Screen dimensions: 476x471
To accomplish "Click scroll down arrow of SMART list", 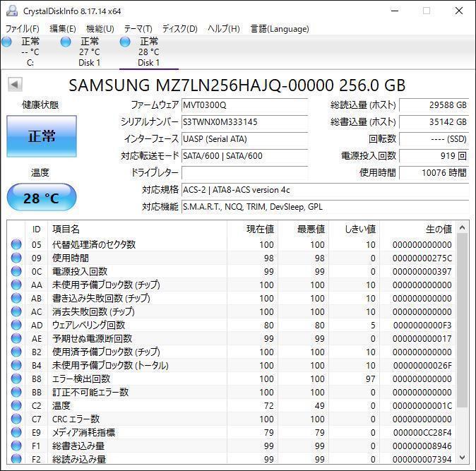I will tap(462, 458).
